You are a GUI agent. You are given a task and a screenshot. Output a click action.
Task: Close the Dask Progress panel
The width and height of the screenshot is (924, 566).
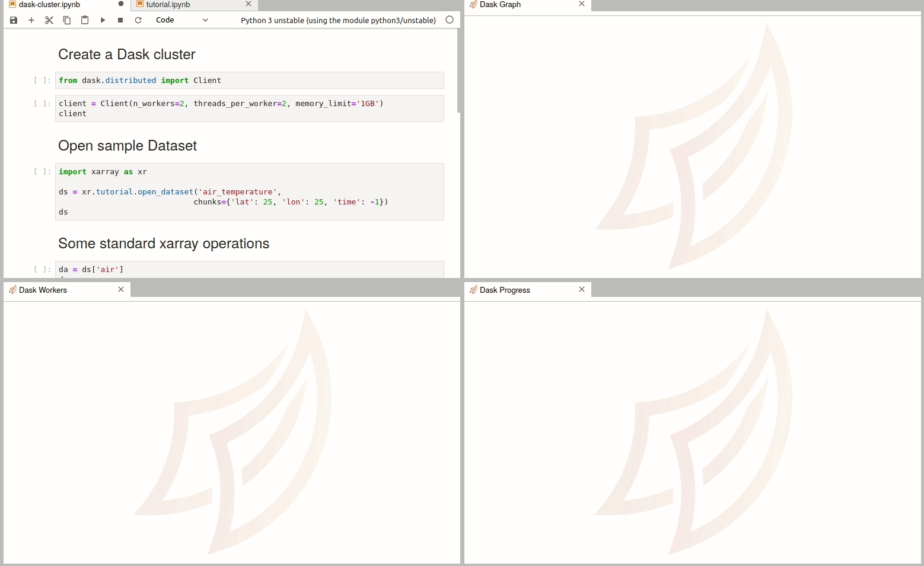click(x=582, y=289)
